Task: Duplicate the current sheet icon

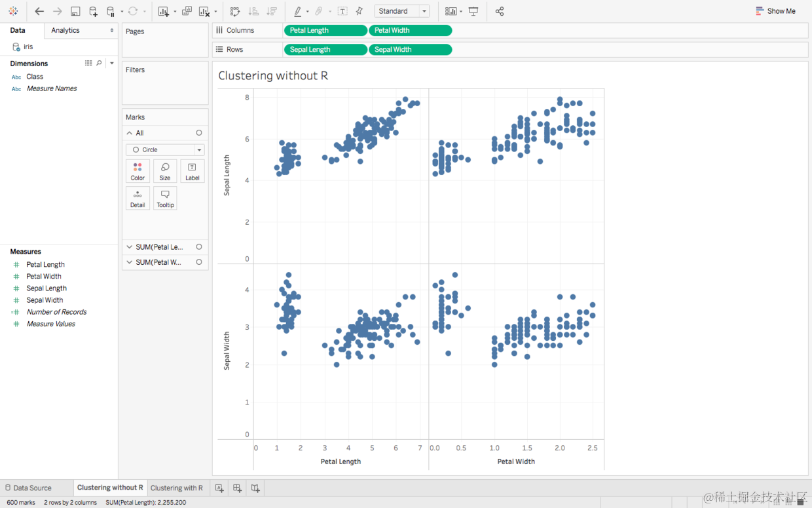Action: [x=187, y=11]
